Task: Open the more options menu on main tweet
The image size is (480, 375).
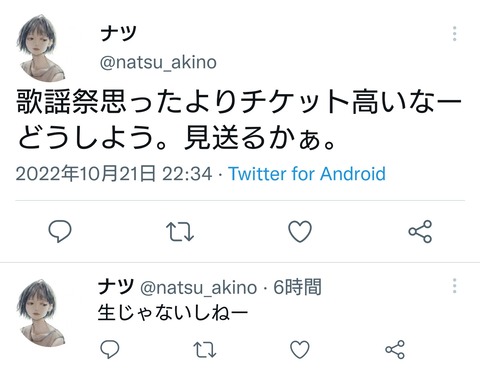Action: [x=454, y=34]
